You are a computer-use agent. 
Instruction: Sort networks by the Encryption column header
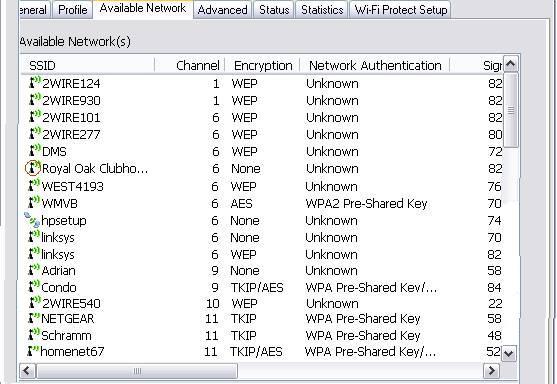pos(263,65)
